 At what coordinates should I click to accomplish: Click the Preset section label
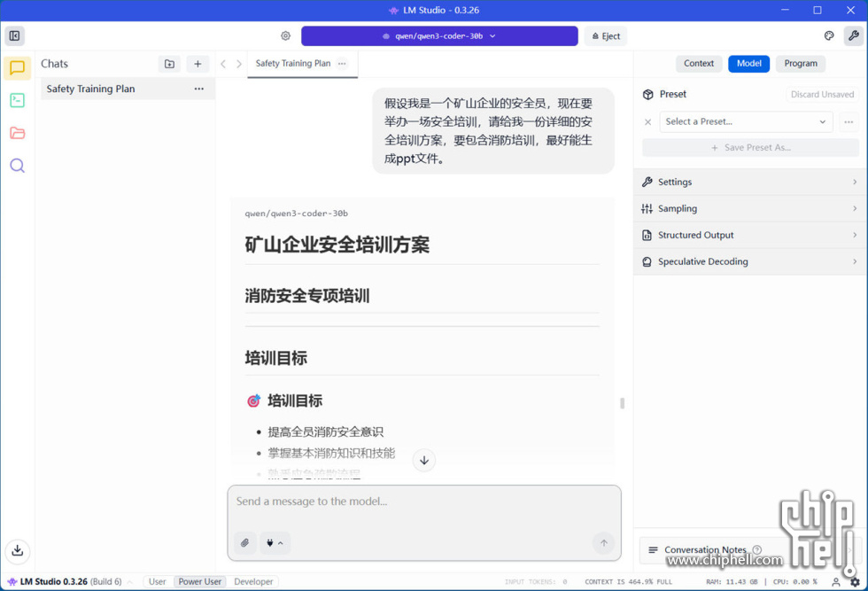coord(672,94)
